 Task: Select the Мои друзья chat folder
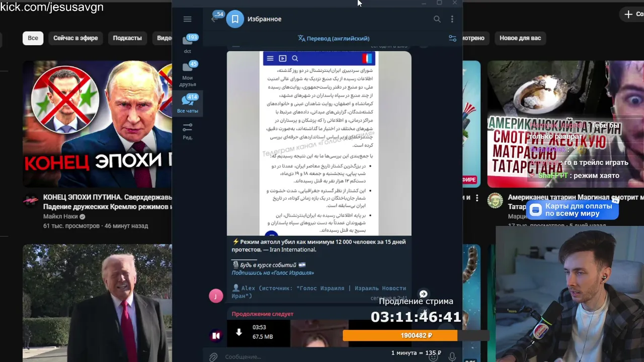[x=188, y=74]
